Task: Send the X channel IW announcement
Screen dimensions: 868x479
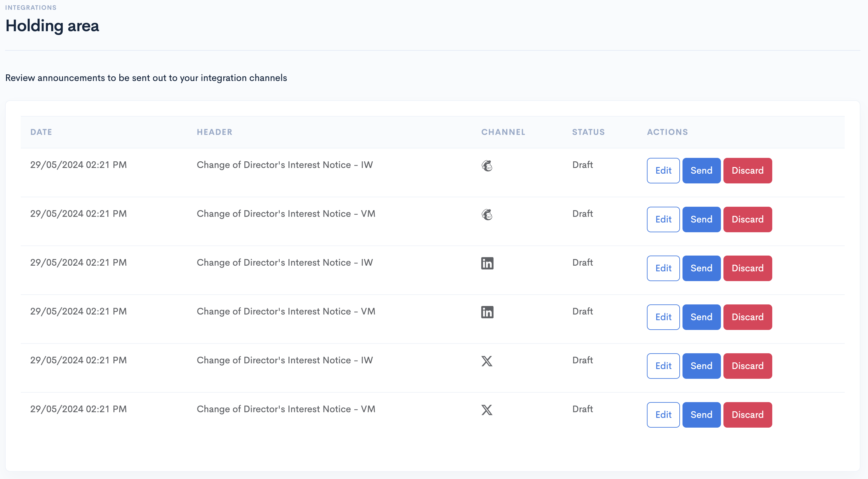Action: 701,366
